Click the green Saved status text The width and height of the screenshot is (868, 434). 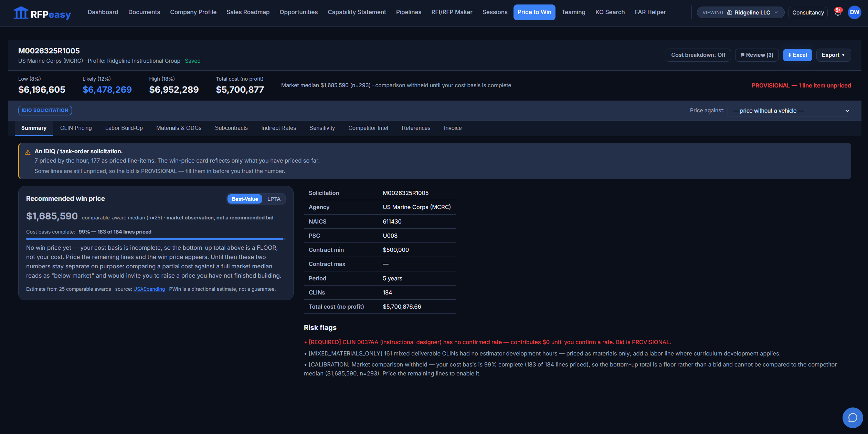coord(192,61)
